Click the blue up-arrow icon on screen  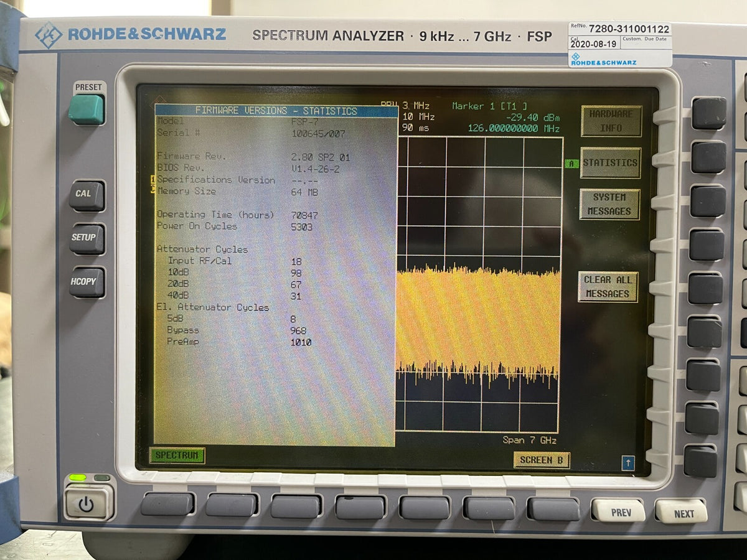point(627,463)
